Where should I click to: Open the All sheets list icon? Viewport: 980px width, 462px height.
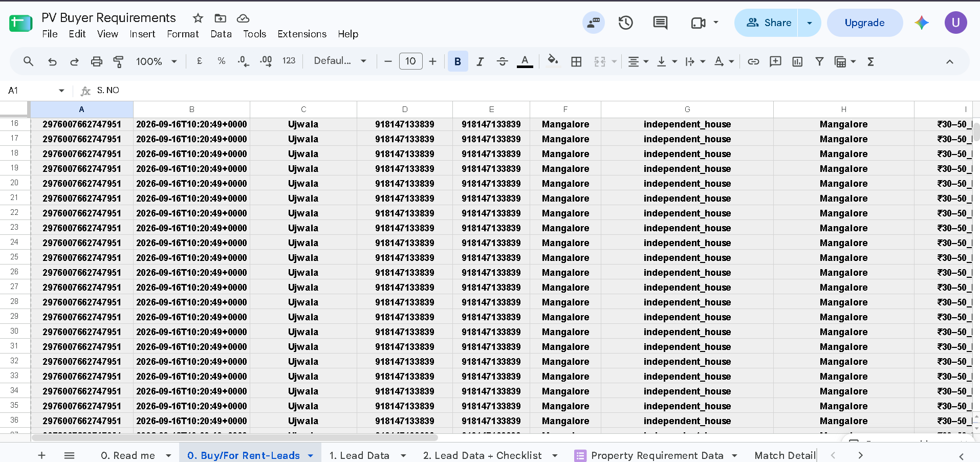click(70, 455)
